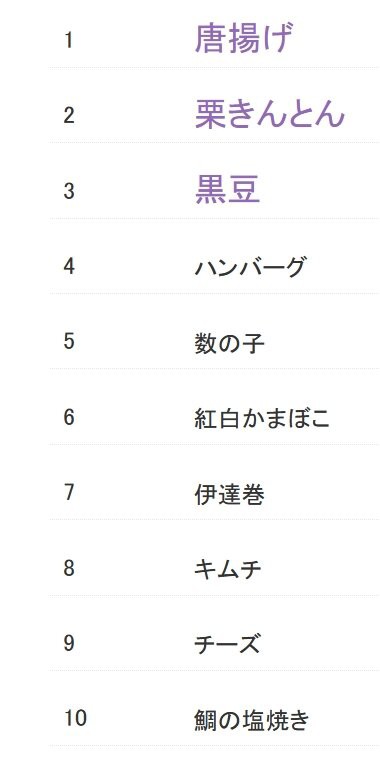Click rank number 8

(x=69, y=568)
